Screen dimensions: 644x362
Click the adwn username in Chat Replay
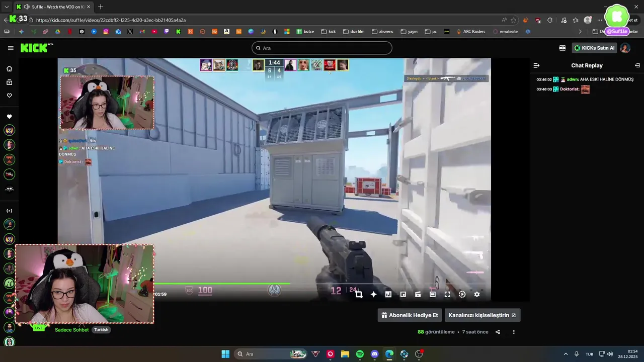click(573, 79)
